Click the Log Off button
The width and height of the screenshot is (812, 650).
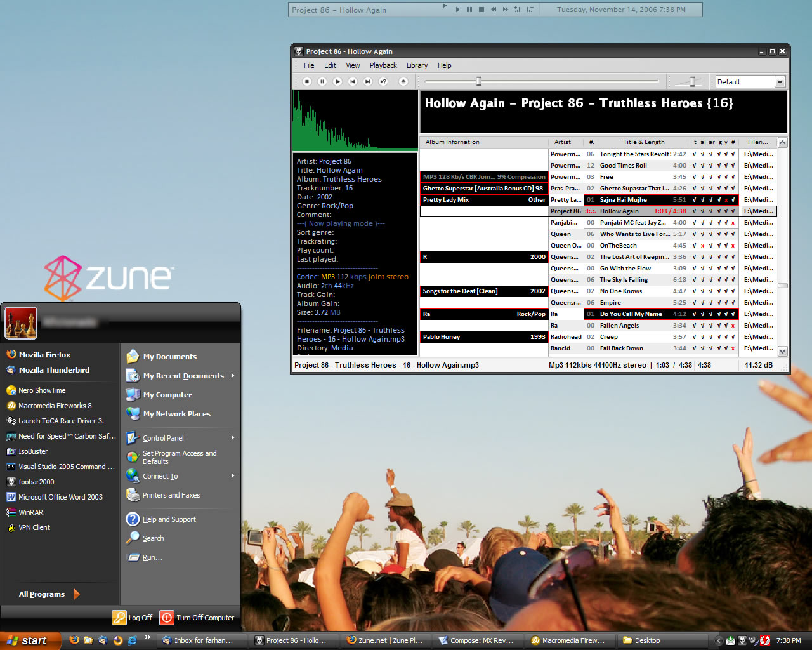click(133, 618)
